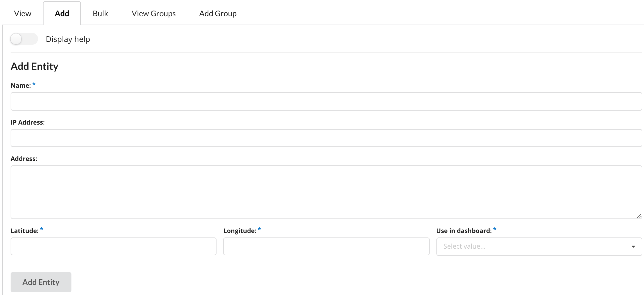Go to the View Groups tab
644x295 pixels.
coord(153,13)
